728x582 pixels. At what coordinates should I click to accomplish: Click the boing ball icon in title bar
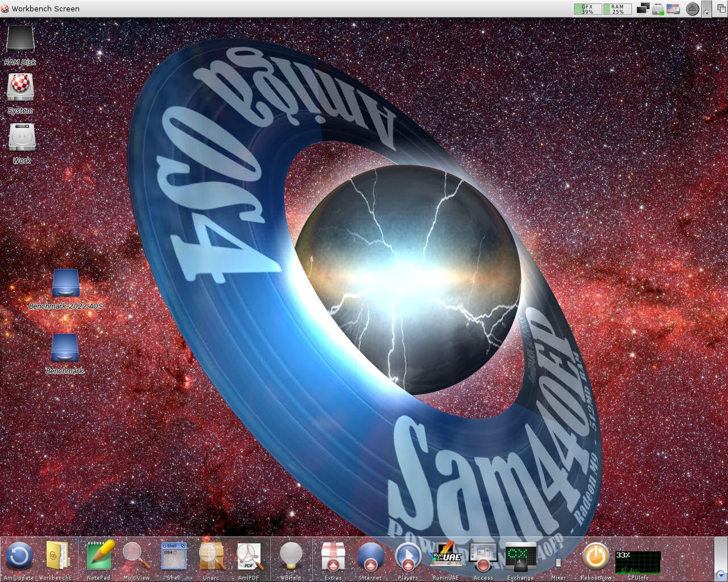[x=5, y=9]
